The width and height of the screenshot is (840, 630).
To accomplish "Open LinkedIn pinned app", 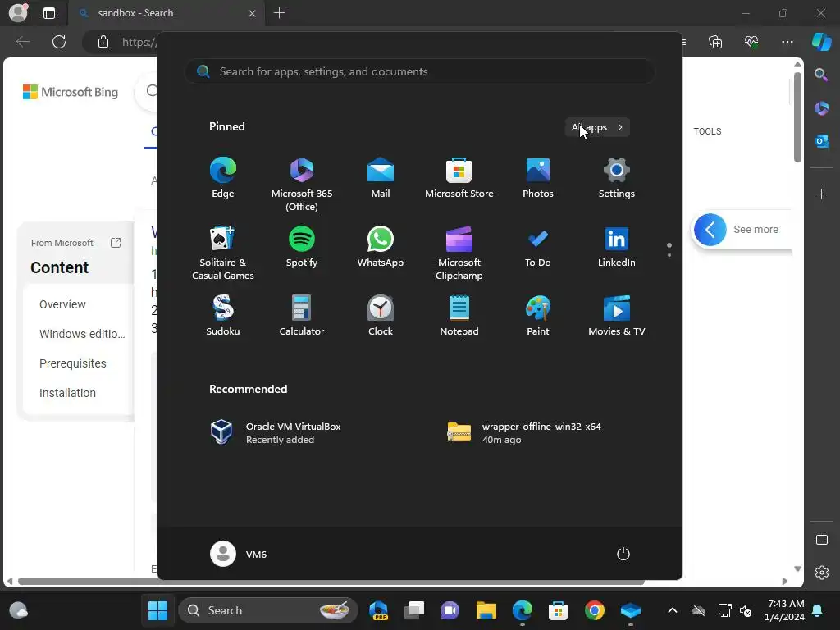I will pos(617,246).
